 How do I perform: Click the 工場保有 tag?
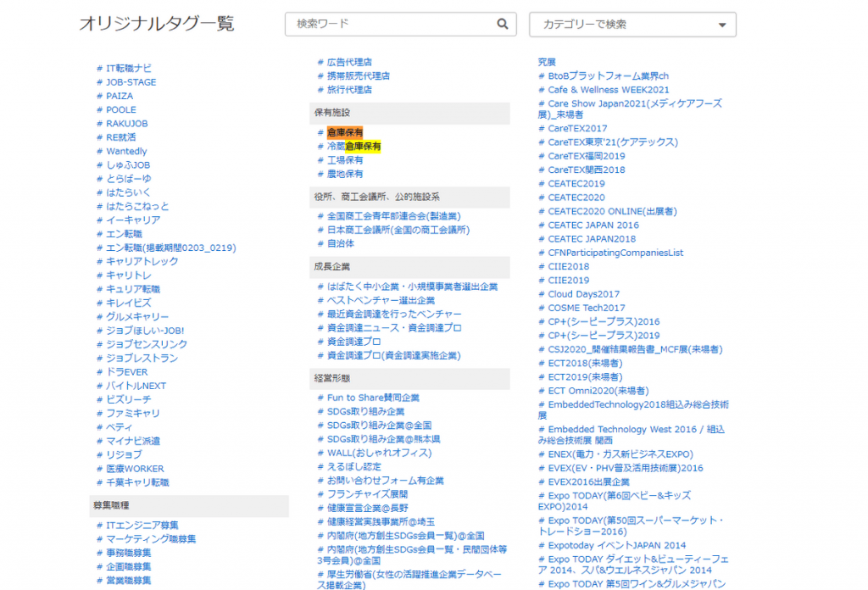(345, 160)
